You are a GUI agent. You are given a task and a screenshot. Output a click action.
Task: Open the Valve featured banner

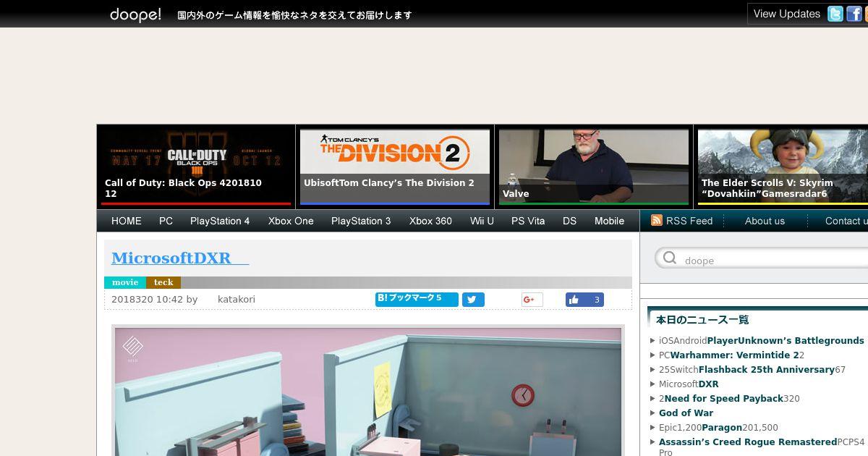pos(594,167)
